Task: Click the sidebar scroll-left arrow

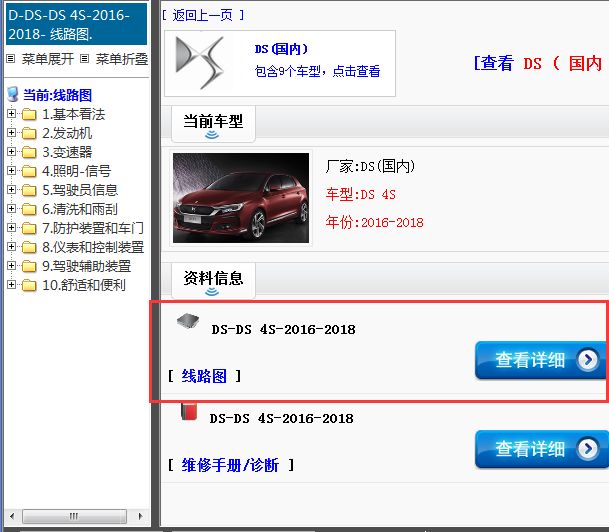Action: click(12, 516)
